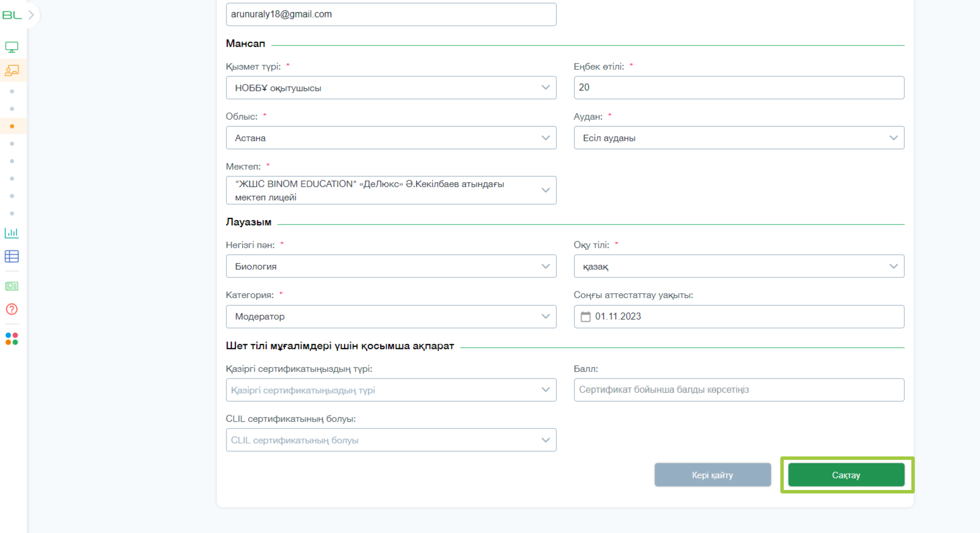Screen dimensions: 980x533
Task: Open the Мектеп school dropdown
Action: coord(391,190)
